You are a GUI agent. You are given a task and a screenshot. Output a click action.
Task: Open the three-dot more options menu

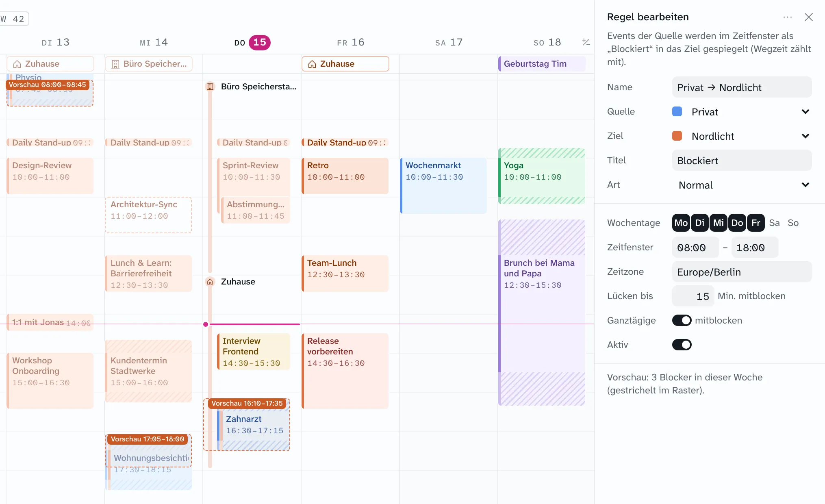787,17
